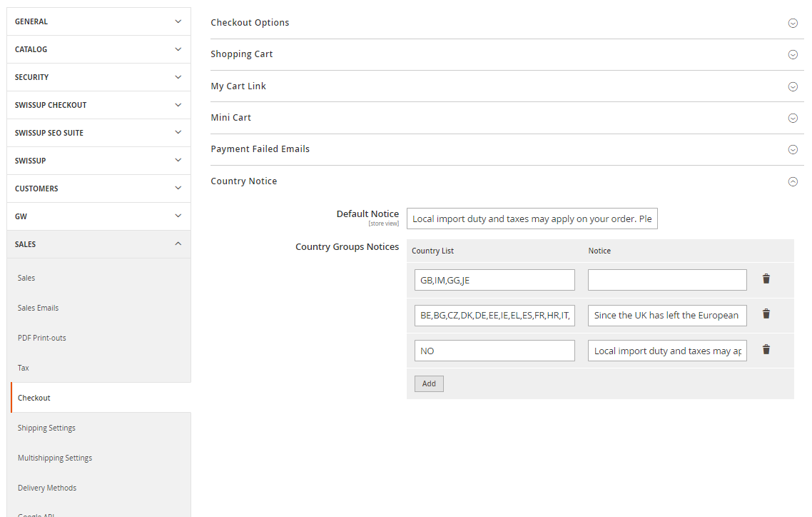Click trash icon for the EU countries row
Viewport: 812px width, 517px height.
coord(766,314)
